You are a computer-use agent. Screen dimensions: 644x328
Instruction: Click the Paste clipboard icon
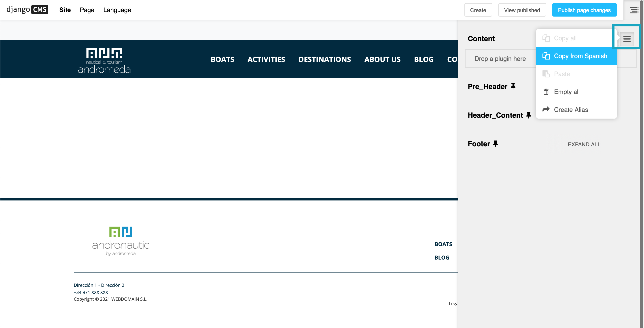[x=546, y=74]
